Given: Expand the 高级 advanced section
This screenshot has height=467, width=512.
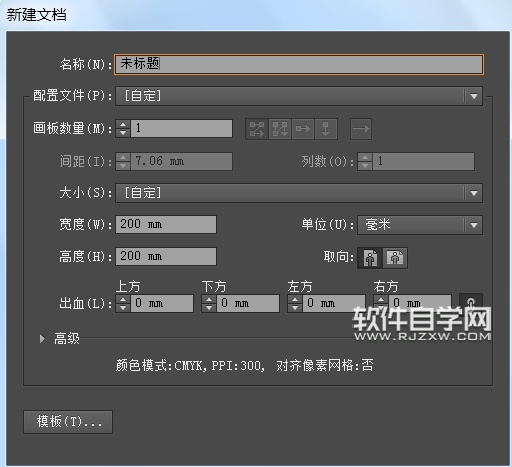Looking at the screenshot, I should [42, 338].
